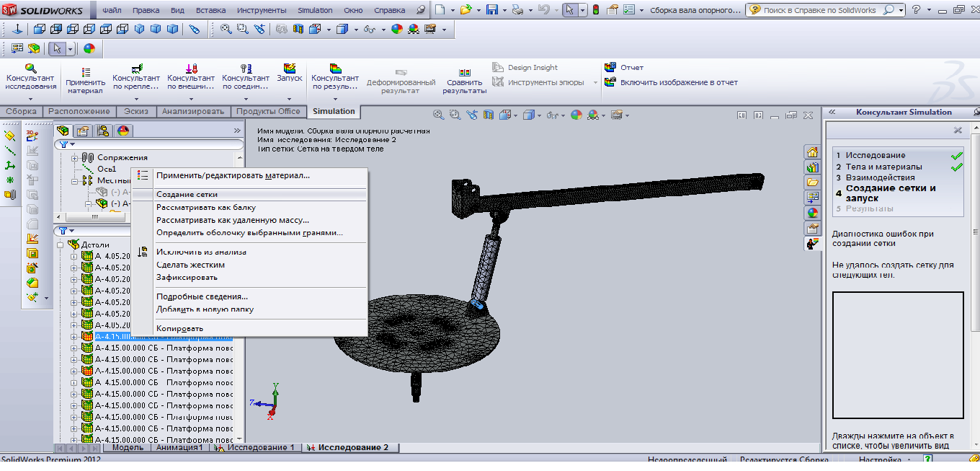Toggle the Edit Appearance sphere icon in heads-up toolbar

click(576, 115)
